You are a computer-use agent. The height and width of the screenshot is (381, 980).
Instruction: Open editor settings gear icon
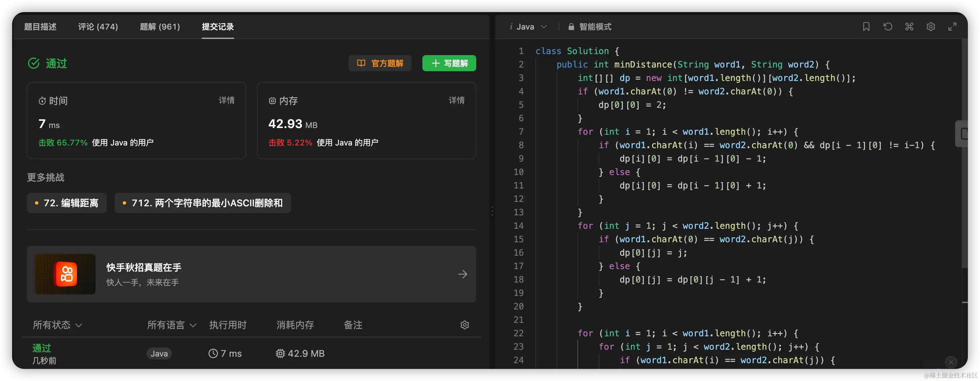[931, 27]
